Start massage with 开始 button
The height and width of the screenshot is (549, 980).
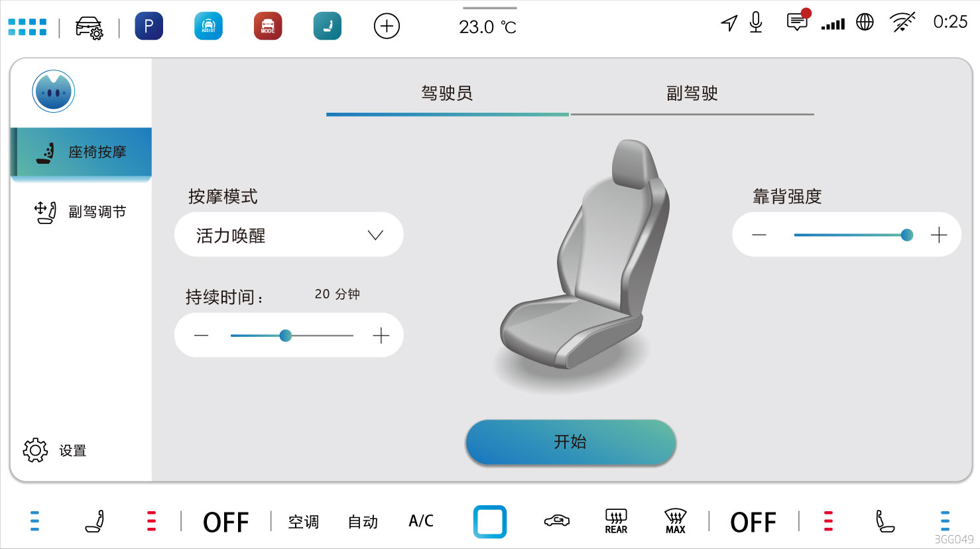coord(571,442)
